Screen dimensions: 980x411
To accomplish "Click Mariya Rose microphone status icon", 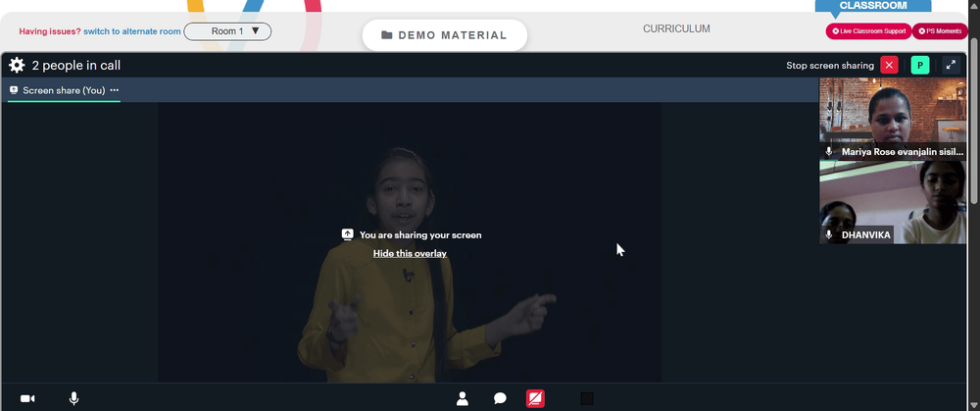I will click(x=829, y=151).
